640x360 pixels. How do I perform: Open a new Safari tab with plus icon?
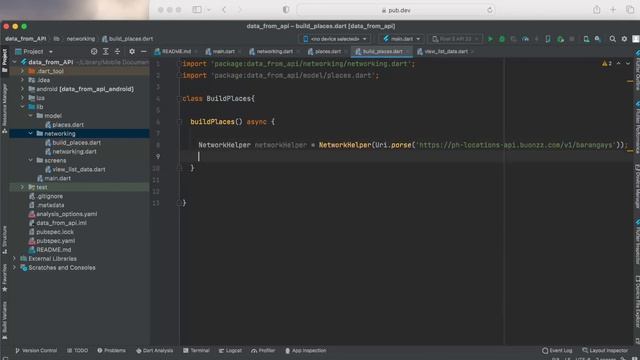tap(613, 9)
